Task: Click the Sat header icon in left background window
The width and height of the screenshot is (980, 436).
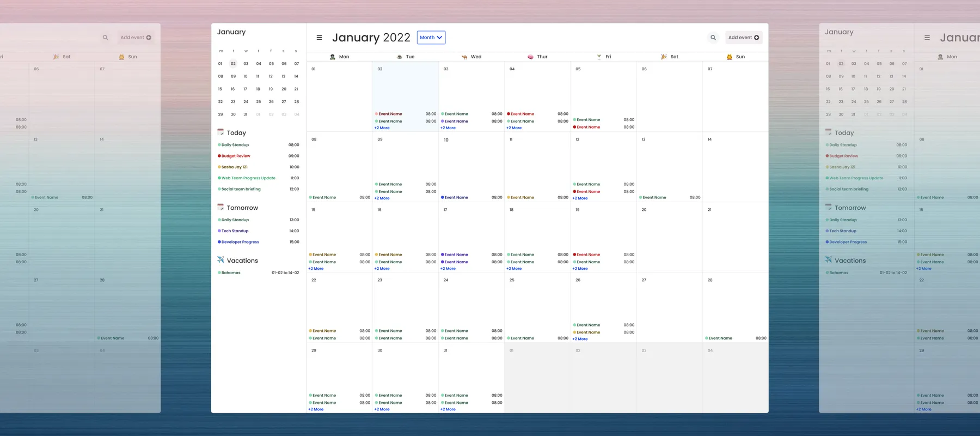Action: (56, 57)
